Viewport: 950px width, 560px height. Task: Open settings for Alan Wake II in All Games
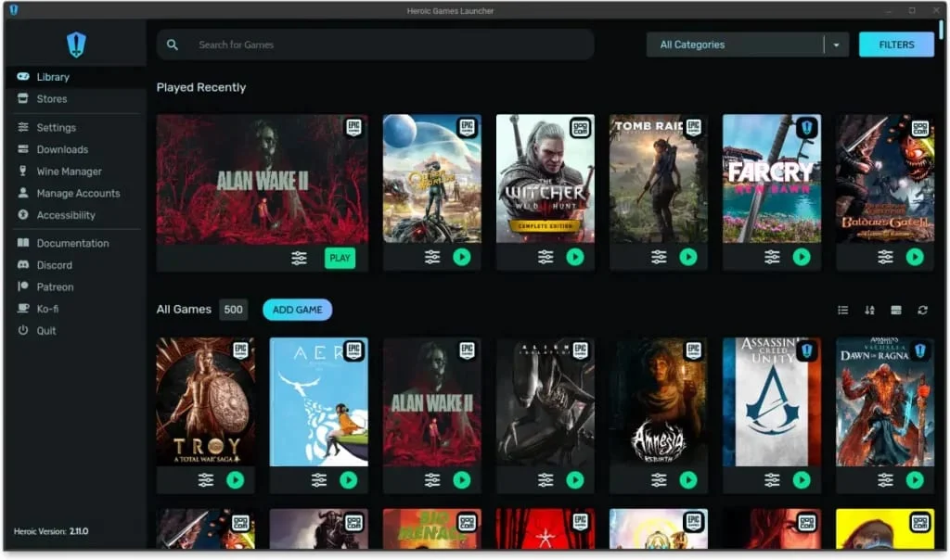(432, 480)
